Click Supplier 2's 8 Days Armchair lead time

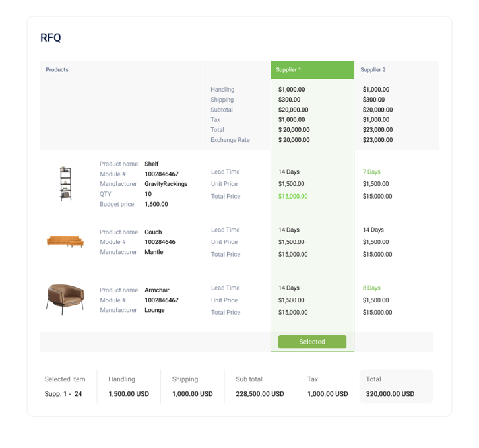click(371, 288)
